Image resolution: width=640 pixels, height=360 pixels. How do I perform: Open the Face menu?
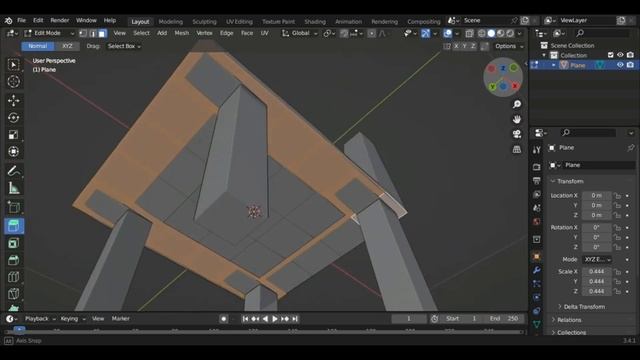(247, 33)
